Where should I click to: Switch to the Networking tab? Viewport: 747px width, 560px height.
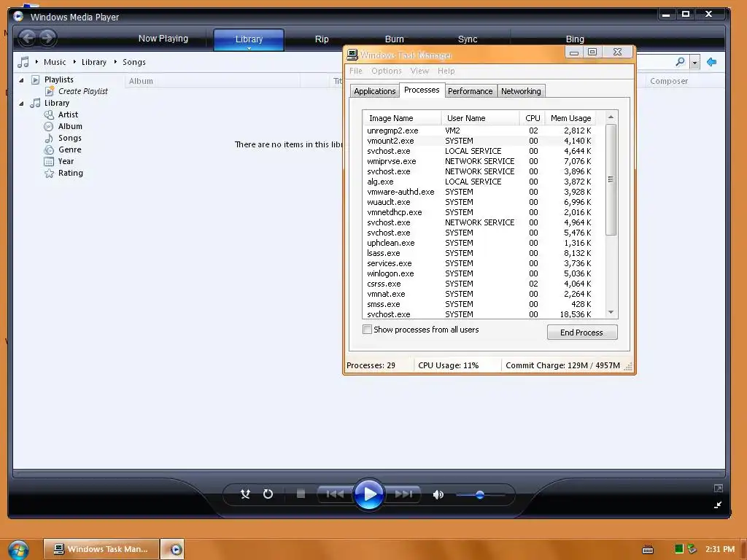[521, 91]
